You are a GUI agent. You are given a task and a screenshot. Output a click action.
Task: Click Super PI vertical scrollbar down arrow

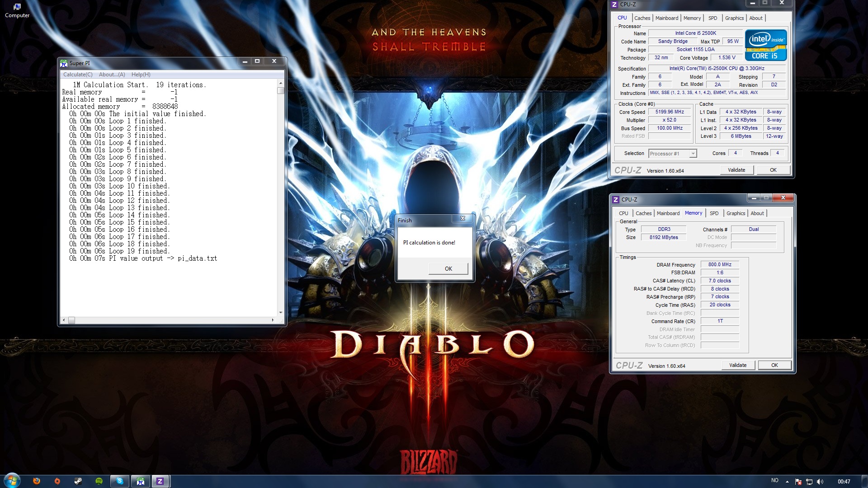(x=281, y=312)
